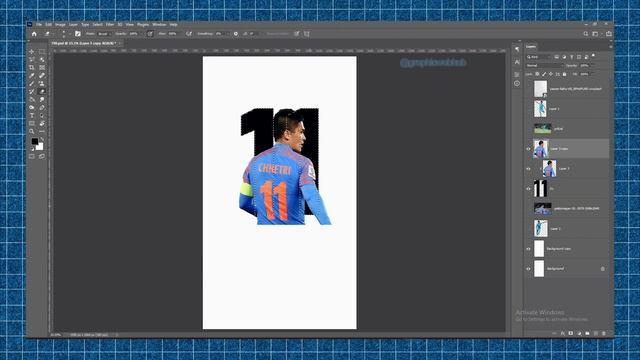
Task: Switch to the Layers panel tab
Action: tap(531, 47)
